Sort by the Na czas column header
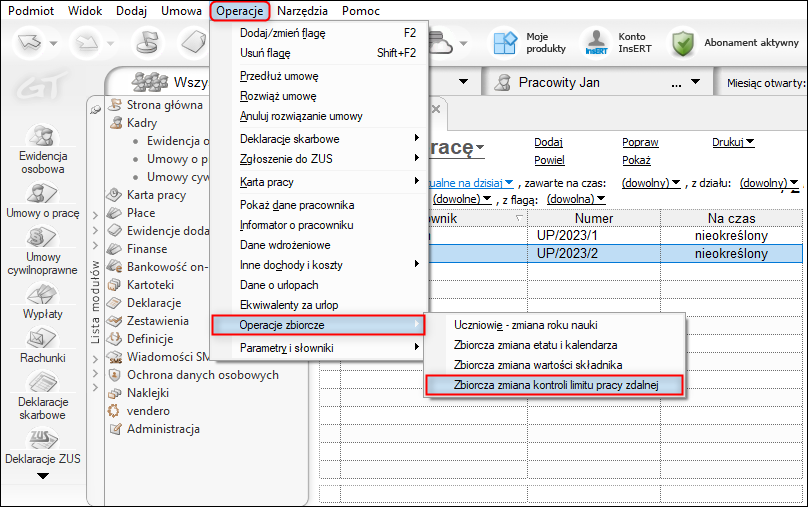 point(731,218)
